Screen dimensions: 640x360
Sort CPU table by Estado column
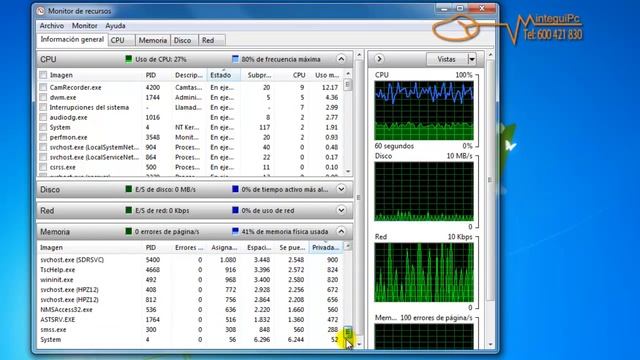click(x=223, y=75)
